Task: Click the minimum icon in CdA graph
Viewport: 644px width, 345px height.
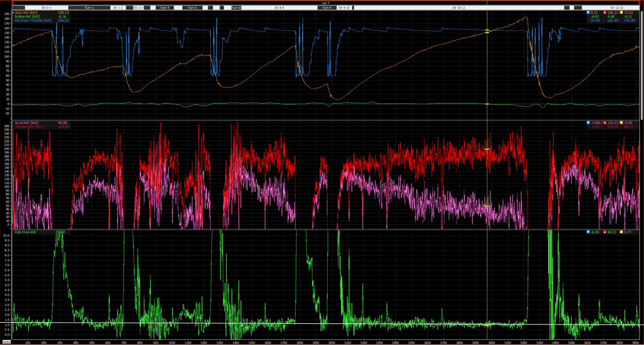Action: [x=588, y=232]
